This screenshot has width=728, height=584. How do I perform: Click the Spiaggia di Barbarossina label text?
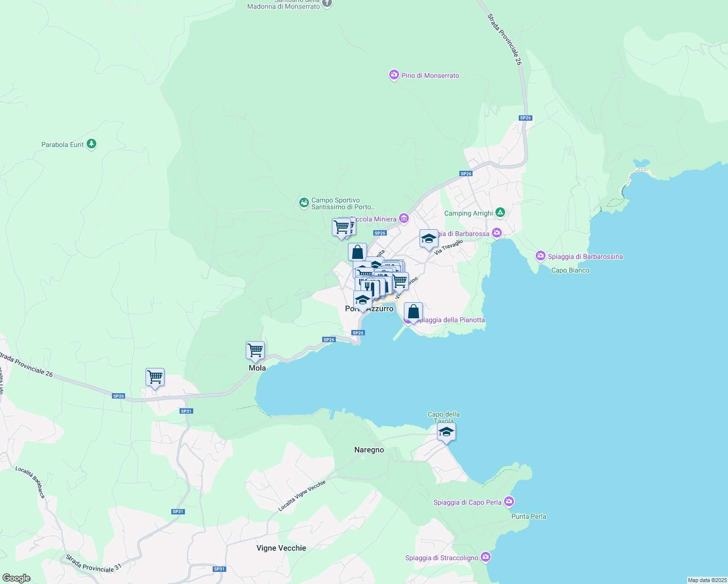[x=585, y=256]
